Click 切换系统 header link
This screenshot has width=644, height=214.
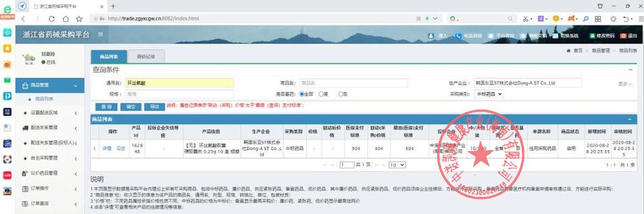(x=570, y=36)
